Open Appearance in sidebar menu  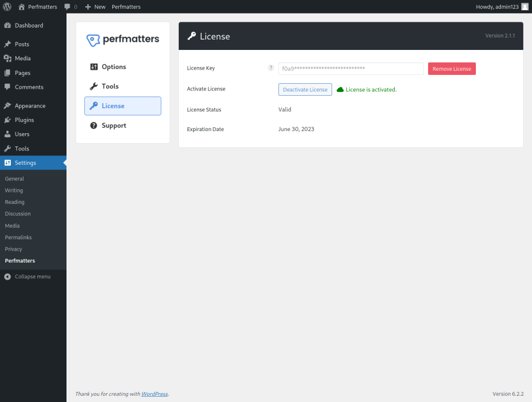coord(33,106)
